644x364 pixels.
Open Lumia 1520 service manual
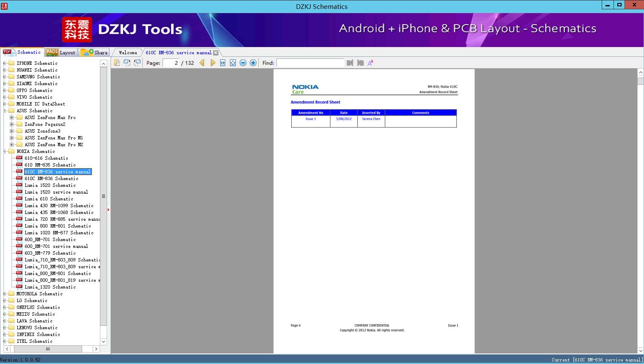pyautogui.click(x=56, y=192)
